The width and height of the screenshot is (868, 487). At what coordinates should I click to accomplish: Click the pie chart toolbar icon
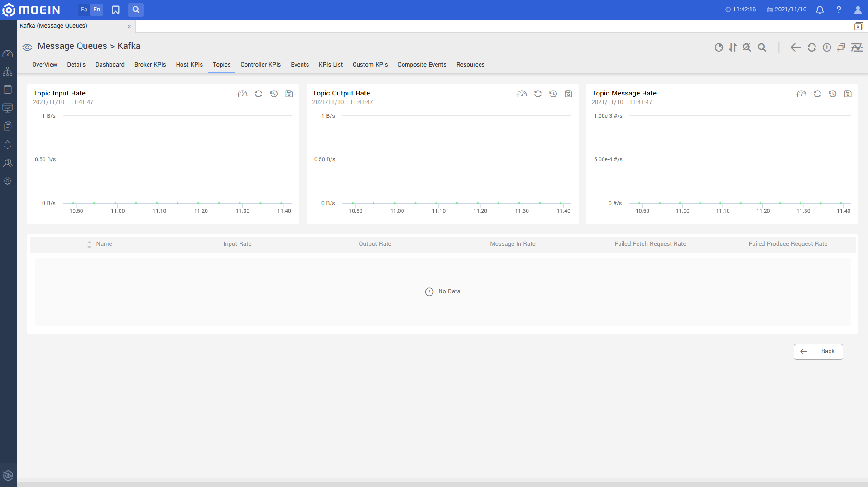(719, 47)
